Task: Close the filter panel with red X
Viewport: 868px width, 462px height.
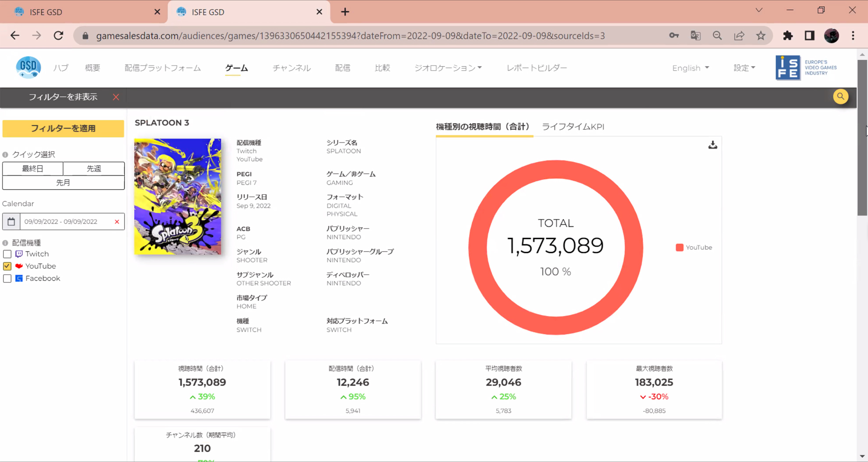Action: [116, 97]
